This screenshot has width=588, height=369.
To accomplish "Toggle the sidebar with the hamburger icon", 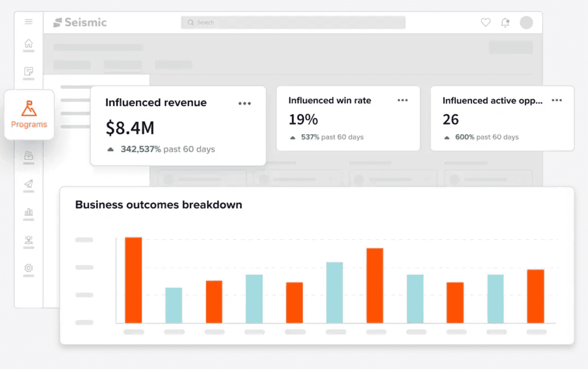I will point(29,21).
